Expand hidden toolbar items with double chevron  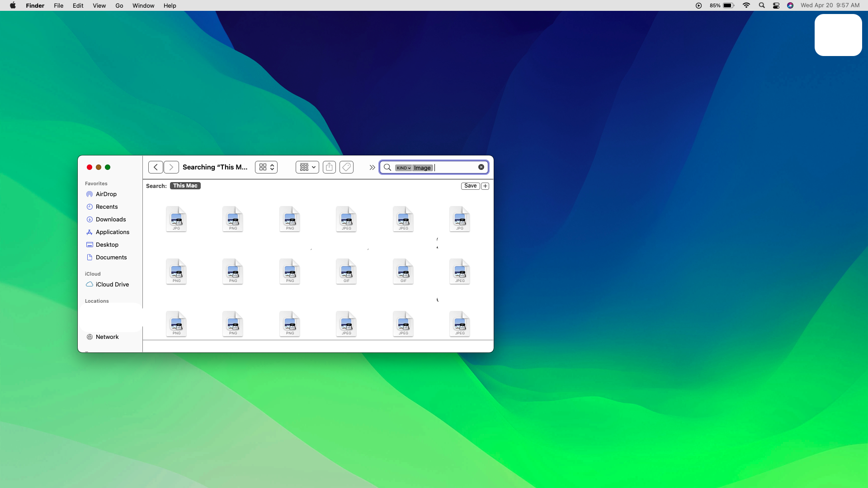[372, 167]
